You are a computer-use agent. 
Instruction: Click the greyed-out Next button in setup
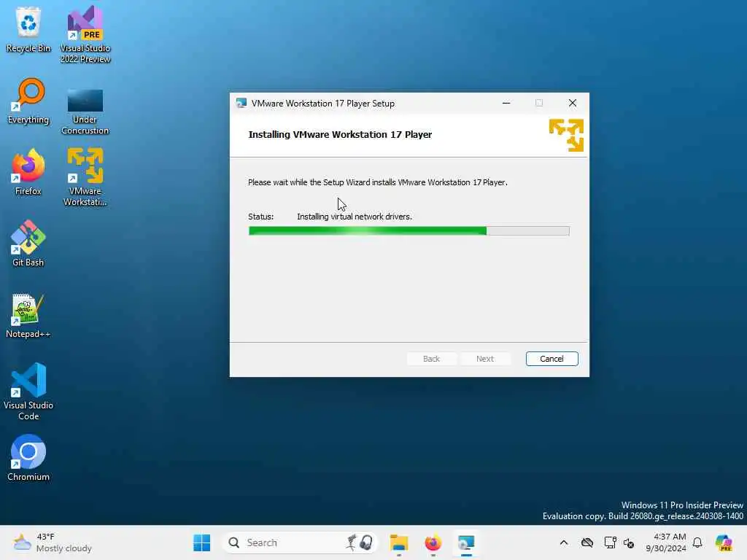pyautogui.click(x=485, y=359)
